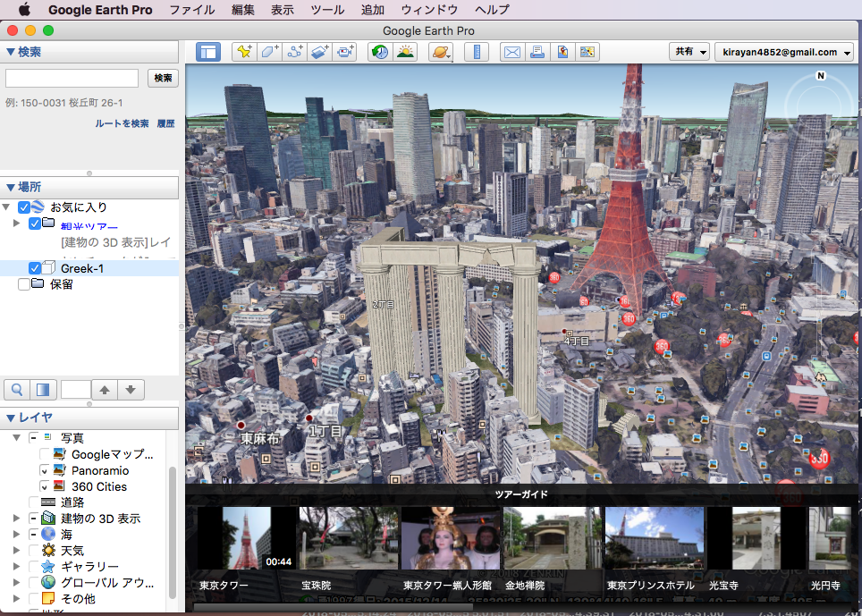862x616 pixels.
Task: Toggle sunlight across the landscape icon
Action: [x=405, y=52]
